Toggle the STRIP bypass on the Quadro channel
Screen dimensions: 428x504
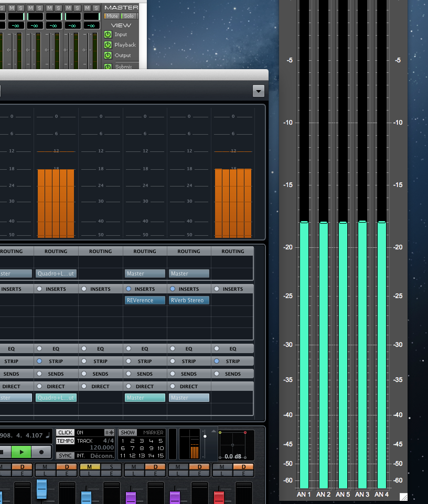tap(39, 361)
